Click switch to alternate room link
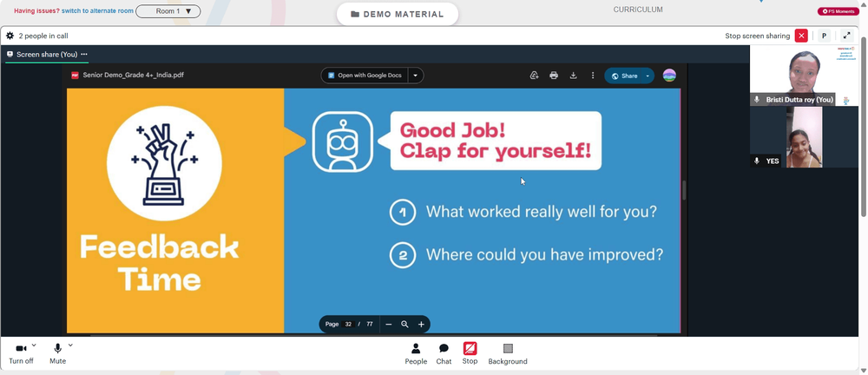Screen dimensions: 868x375 (97, 11)
